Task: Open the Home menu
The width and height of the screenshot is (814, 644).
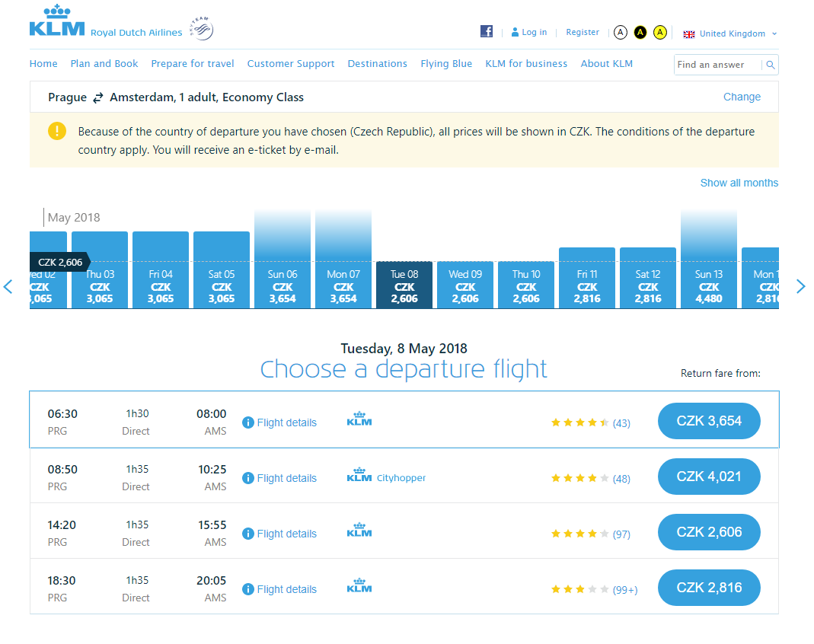Action: 43,63
